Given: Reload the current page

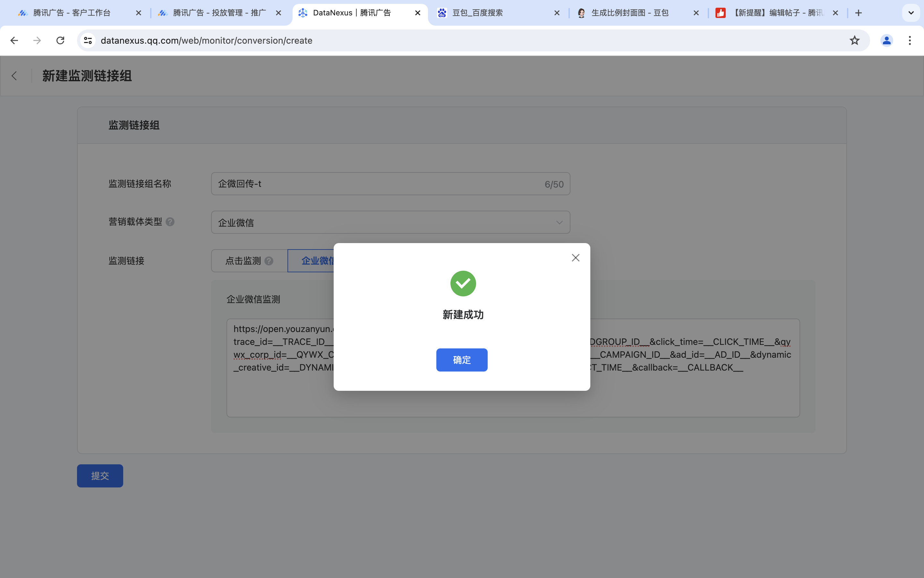Looking at the screenshot, I should 60,40.
